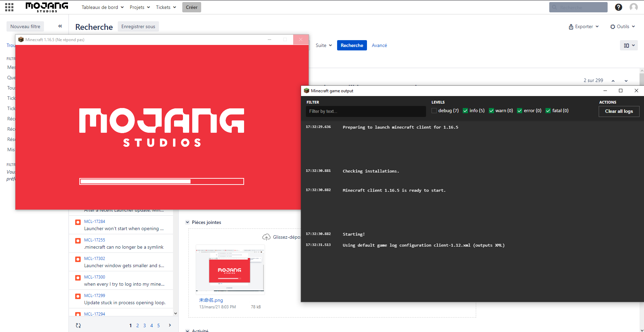The width and height of the screenshot is (644, 332).
Task: Minimize the Minecraft game output window
Action: [605, 91]
